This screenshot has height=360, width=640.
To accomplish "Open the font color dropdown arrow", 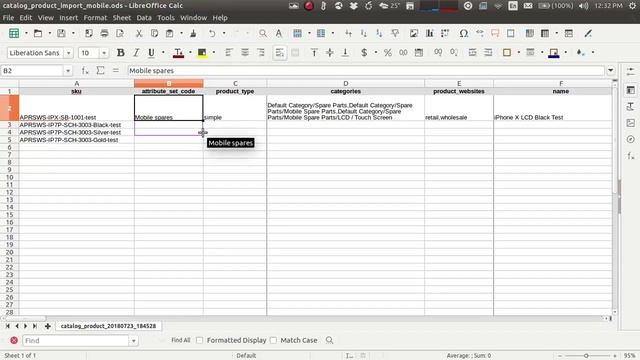I will point(190,53).
